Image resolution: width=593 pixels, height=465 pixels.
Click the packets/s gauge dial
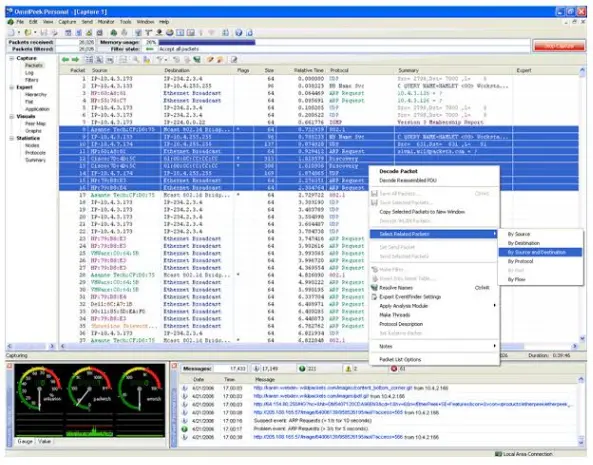(x=90, y=390)
